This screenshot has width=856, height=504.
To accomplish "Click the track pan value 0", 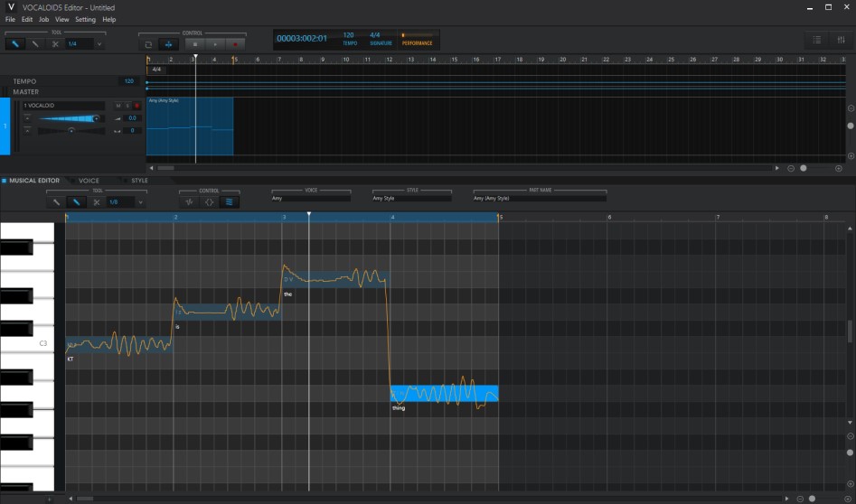I will click(132, 131).
